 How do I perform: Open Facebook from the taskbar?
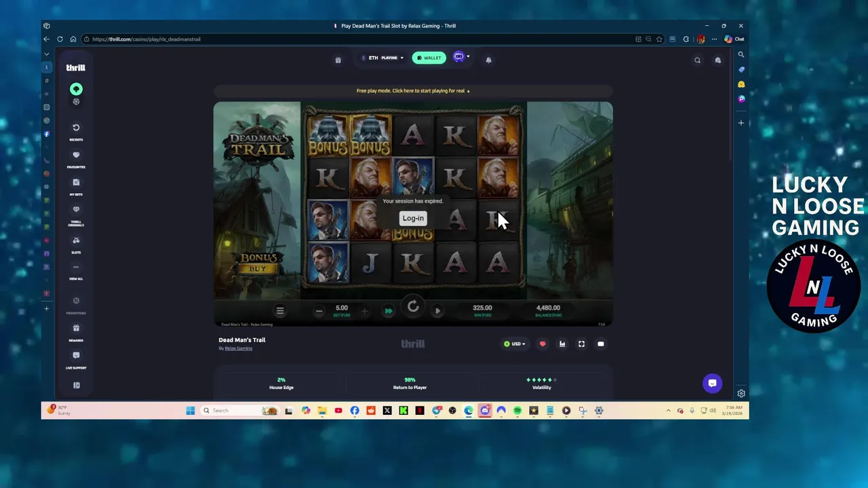355,411
